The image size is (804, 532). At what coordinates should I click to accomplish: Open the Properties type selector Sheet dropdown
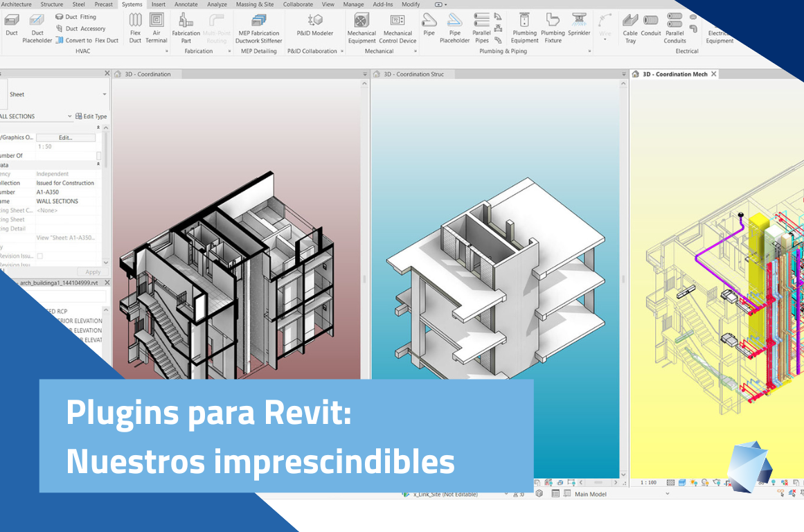105,94
